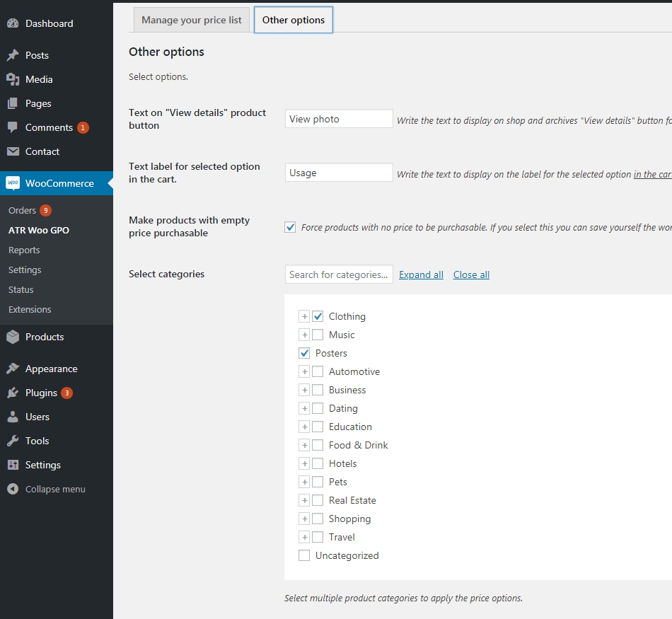Viewport: 672px width, 619px height.
Task: Open WooCommerce Status submenu item
Action: [x=21, y=290]
